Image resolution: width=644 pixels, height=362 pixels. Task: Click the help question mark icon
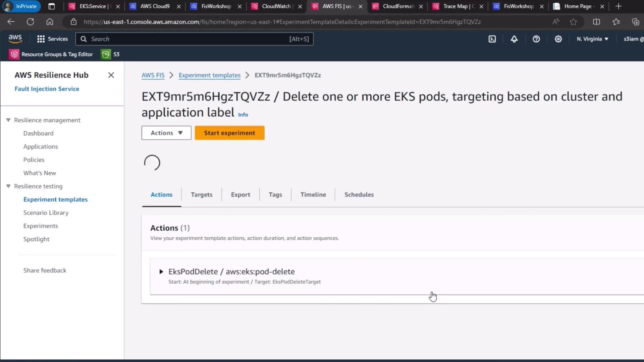click(x=536, y=39)
